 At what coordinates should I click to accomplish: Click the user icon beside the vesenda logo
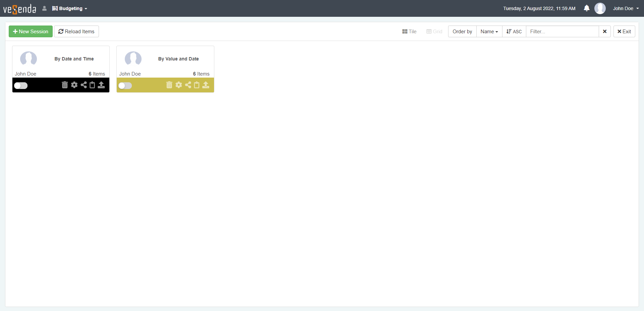(x=44, y=8)
